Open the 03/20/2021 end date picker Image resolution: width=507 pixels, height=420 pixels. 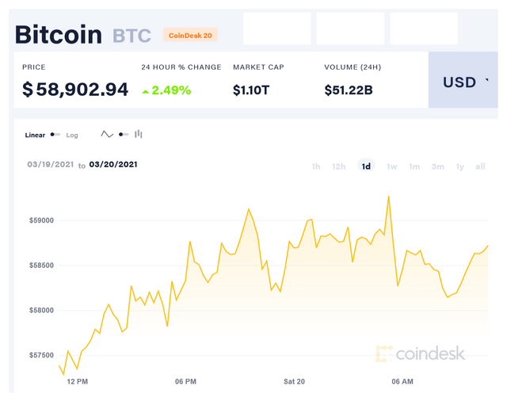pos(113,164)
